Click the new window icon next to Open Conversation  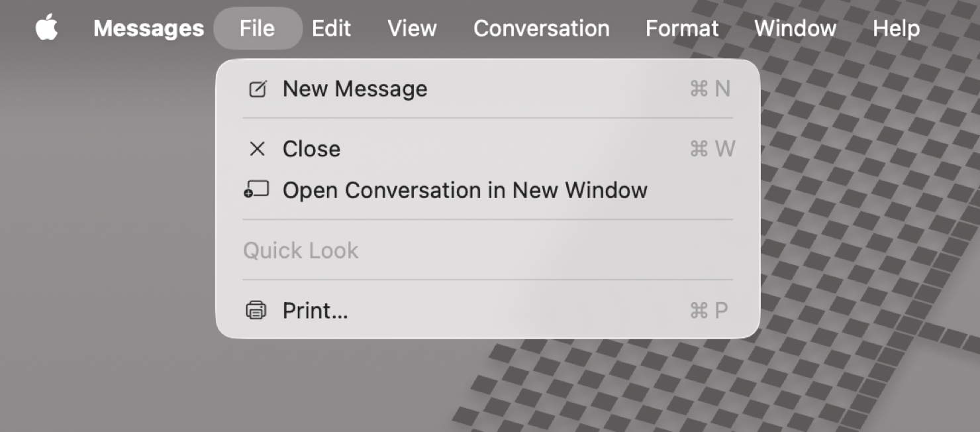258,190
